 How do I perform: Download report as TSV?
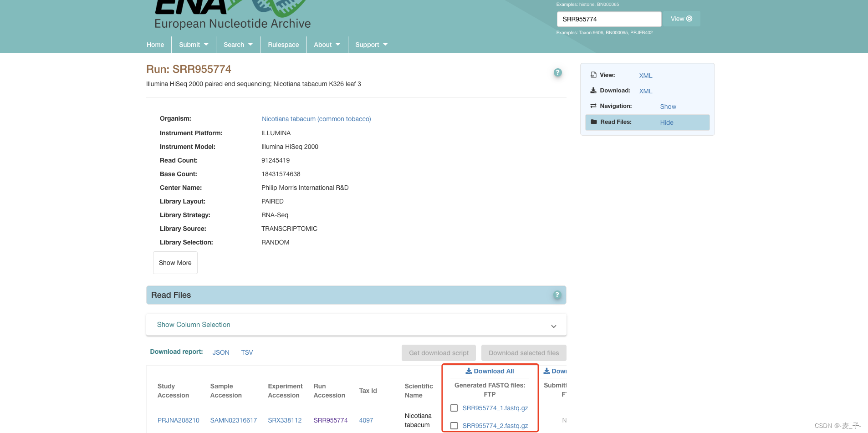click(247, 352)
